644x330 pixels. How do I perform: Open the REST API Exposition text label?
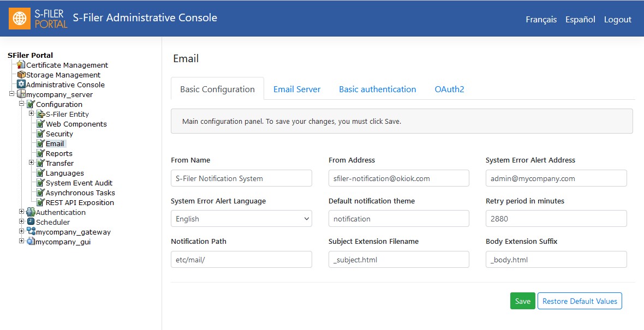(x=80, y=203)
